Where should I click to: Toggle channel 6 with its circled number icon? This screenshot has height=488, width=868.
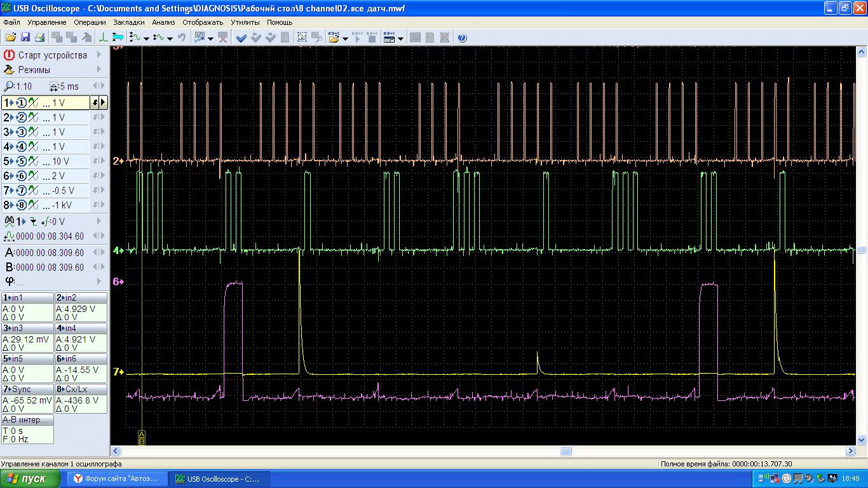point(21,175)
